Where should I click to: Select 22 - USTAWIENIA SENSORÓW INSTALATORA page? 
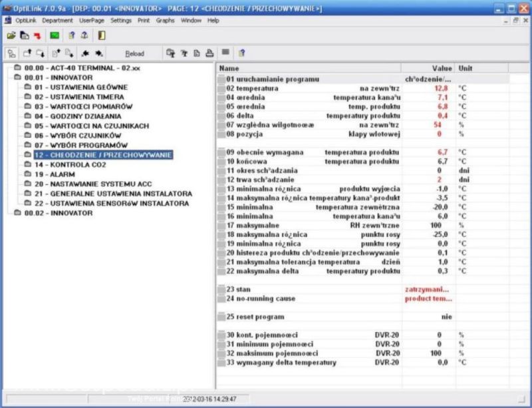point(112,204)
